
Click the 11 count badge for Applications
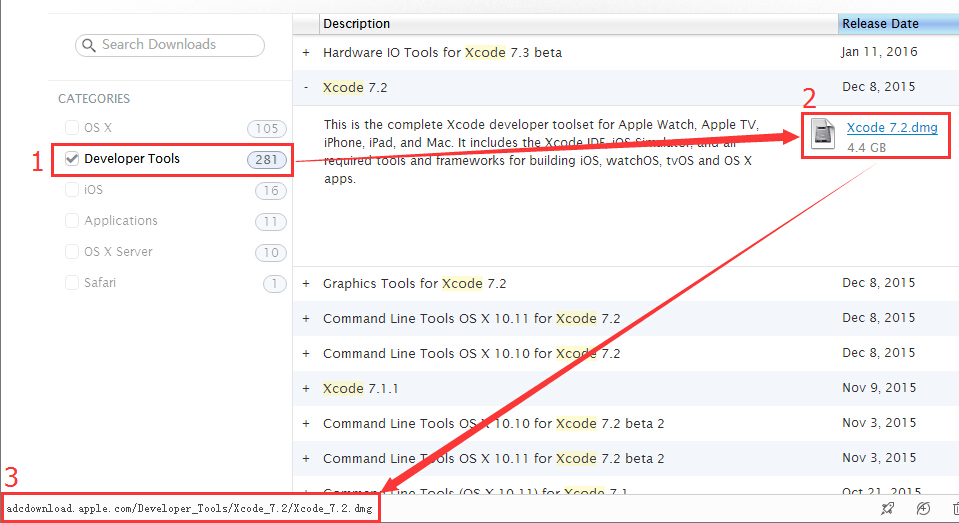coord(271,221)
